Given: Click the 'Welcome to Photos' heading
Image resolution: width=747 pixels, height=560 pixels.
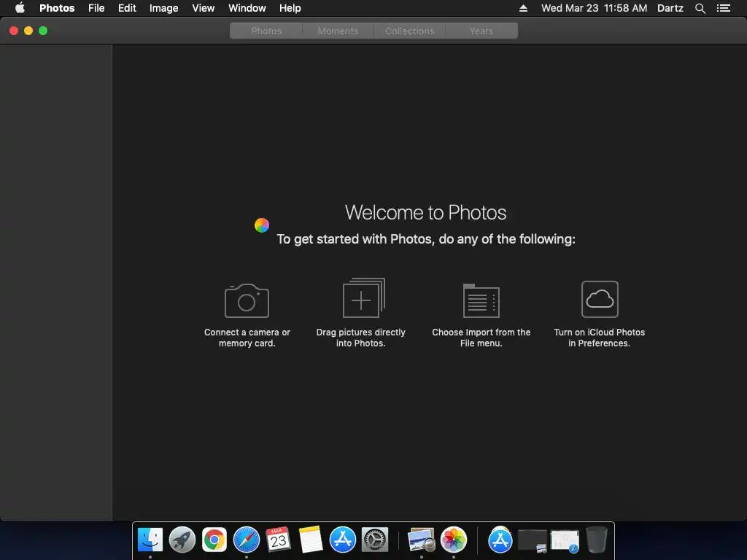Looking at the screenshot, I should pos(425,212).
